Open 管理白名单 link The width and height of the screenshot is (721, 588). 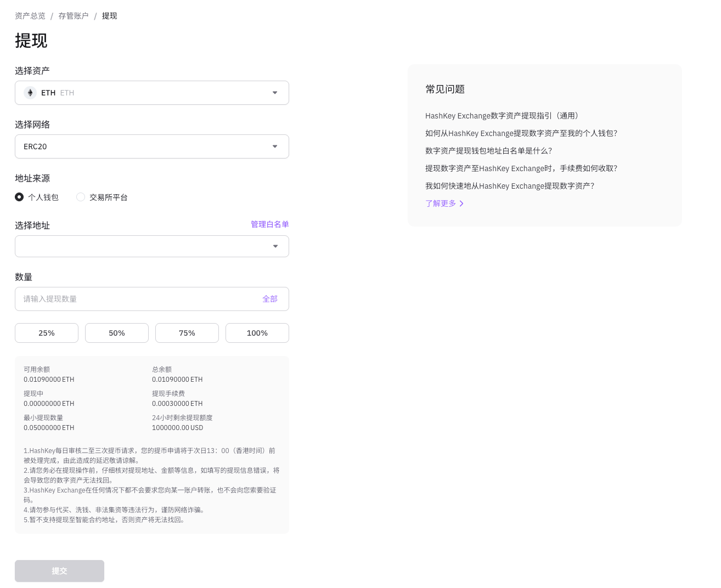270,224
